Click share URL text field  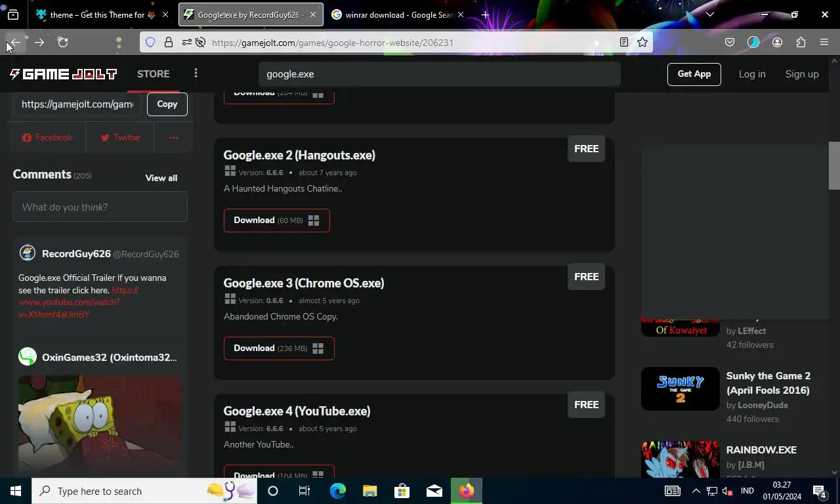pyautogui.click(x=77, y=104)
